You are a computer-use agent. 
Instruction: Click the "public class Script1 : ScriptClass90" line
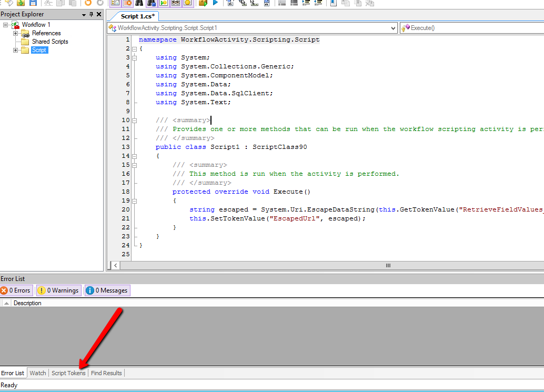231,147
